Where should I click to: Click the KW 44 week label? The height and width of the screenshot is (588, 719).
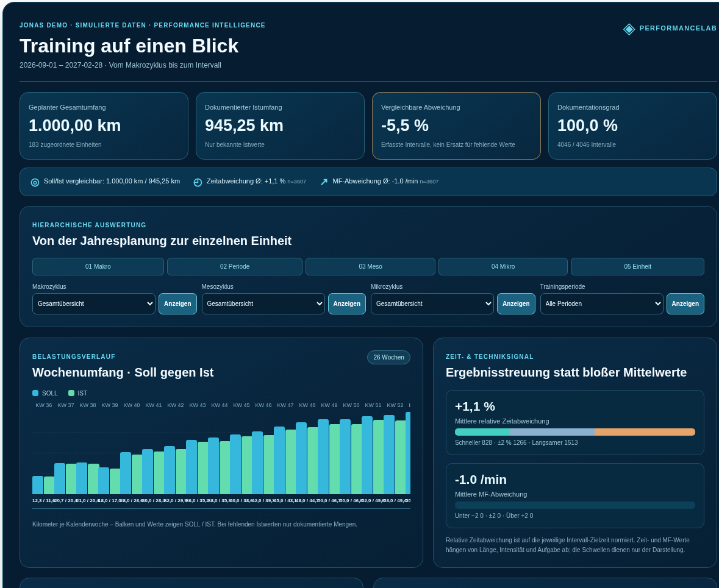point(219,406)
